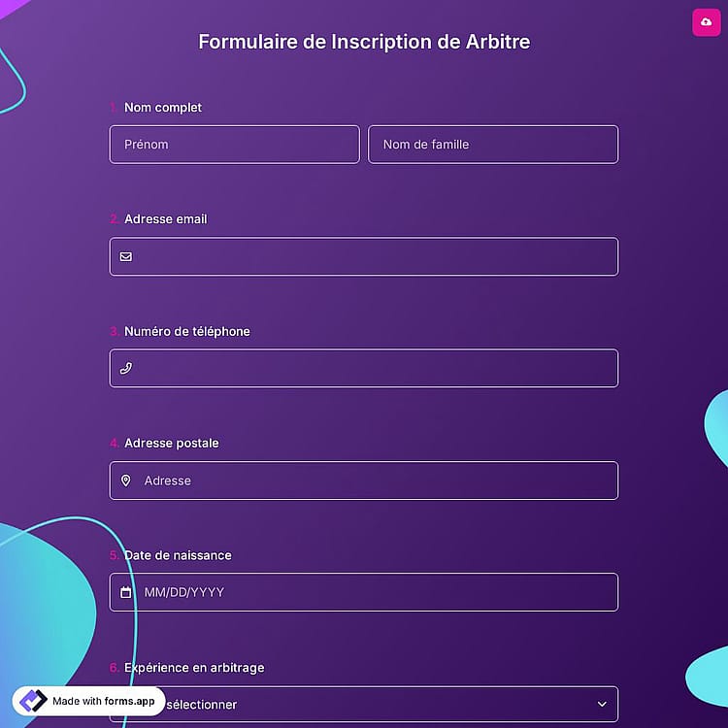Expand the Expérience en arbitrage chevron
Screen dimensions: 728x728
602,704
